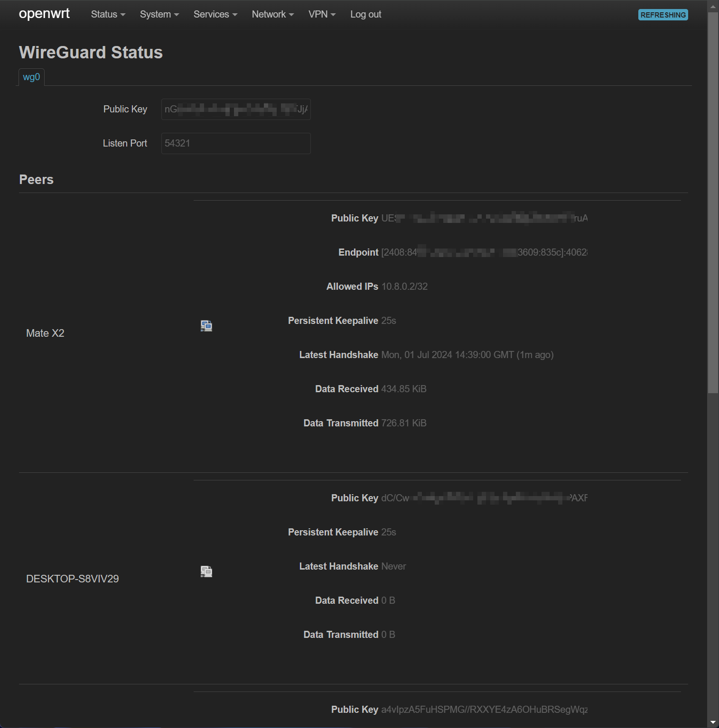
Task: Open the VPN menu
Action: [x=322, y=14]
